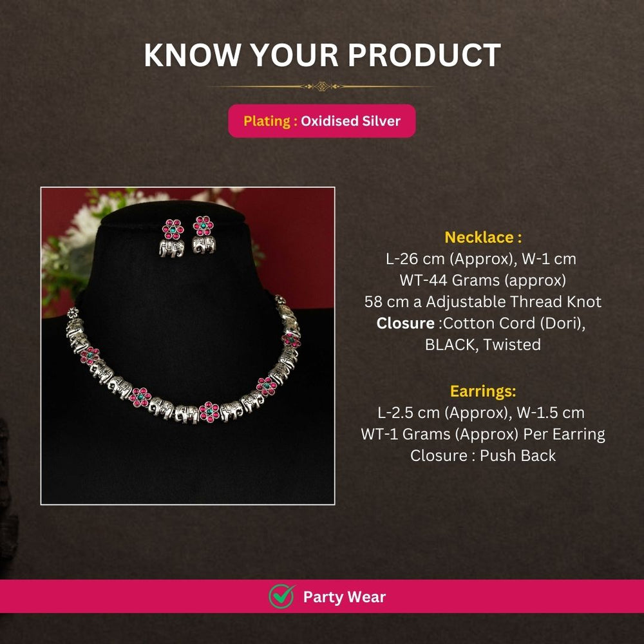644x644 pixels.
Task: Click the L-26 cm necklace length line
Action: pyautogui.click(x=483, y=259)
